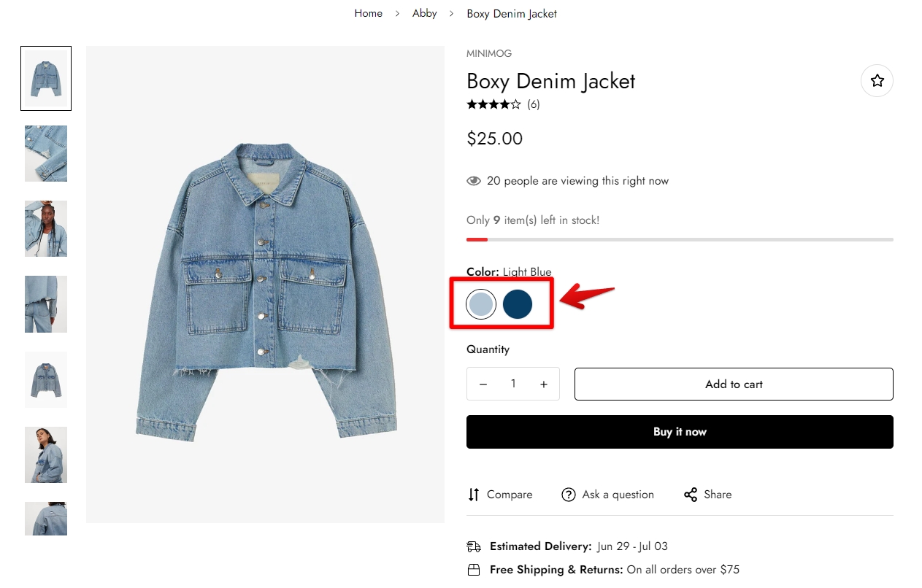The image size is (922, 588).
Task: Click the quantity number field
Action: [x=513, y=384]
